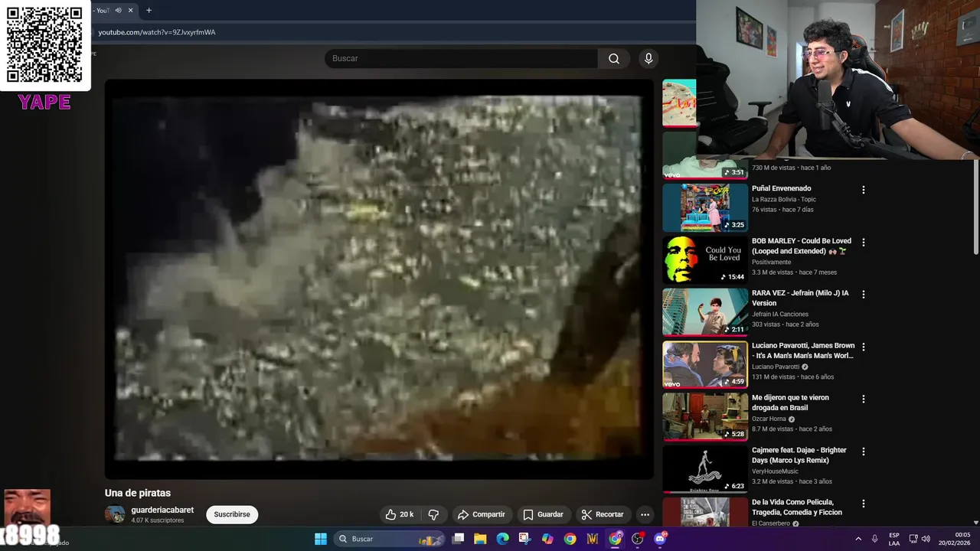This screenshot has width=980, height=551.
Task: Open the Windows Start menu
Action: click(321, 539)
